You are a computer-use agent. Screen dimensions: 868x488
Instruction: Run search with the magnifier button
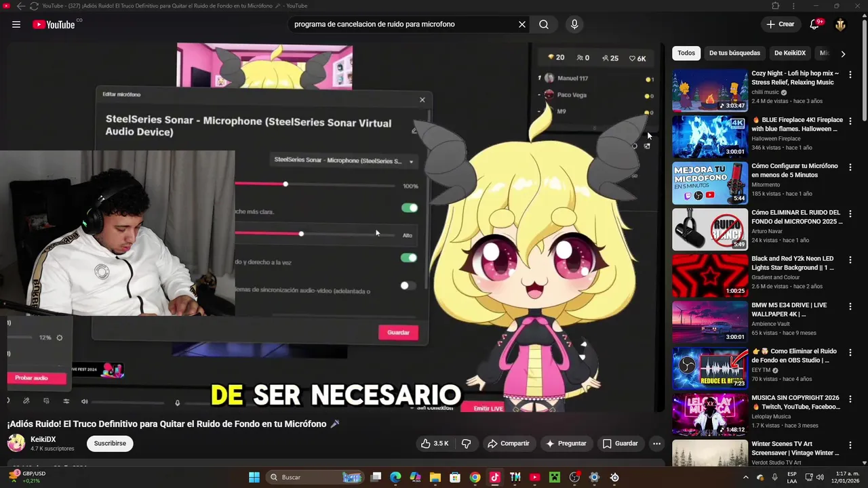[544, 24]
